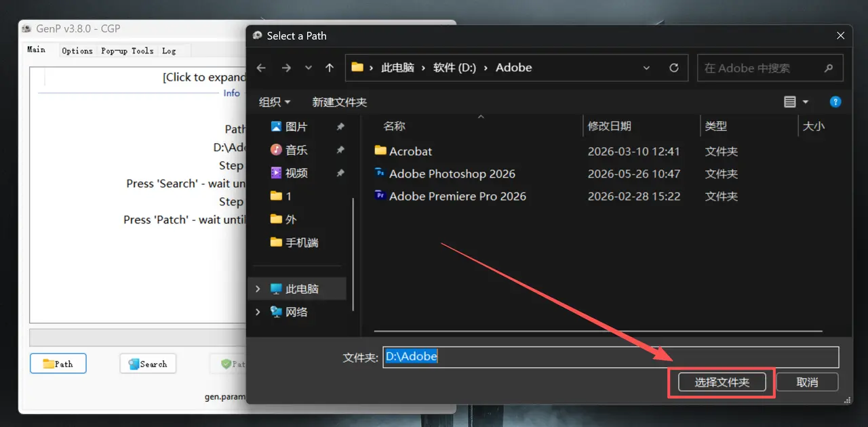Close the Select a Path dialog
The image size is (868, 427).
[841, 36]
